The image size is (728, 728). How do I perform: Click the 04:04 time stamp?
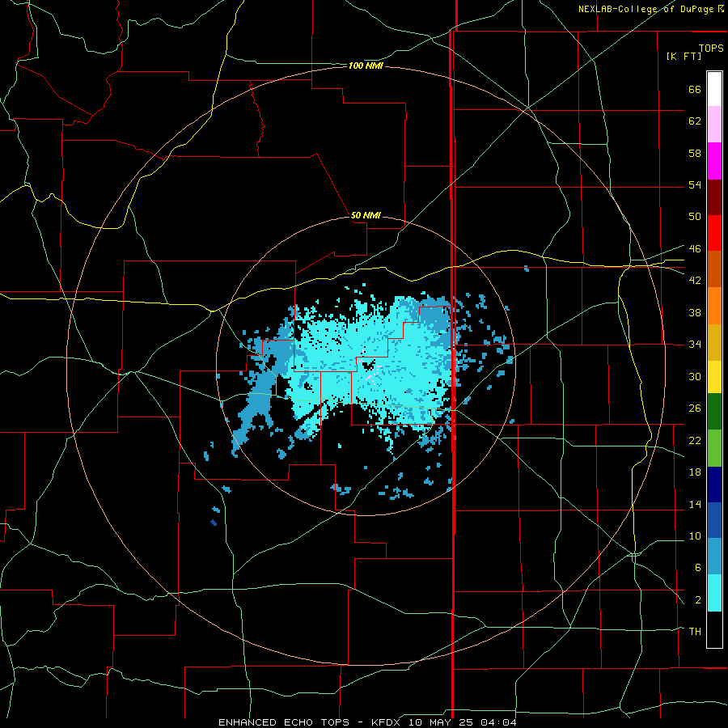click(x=499, y=722)
